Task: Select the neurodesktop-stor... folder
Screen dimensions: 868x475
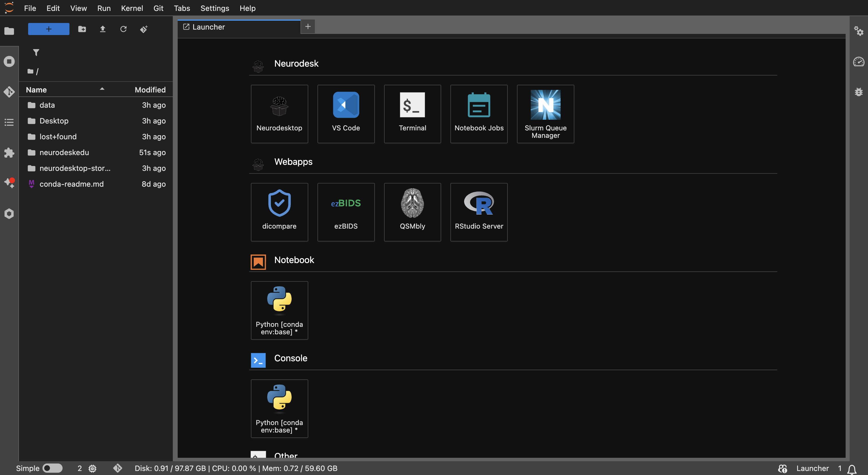Action: click(x=96, y=168)
